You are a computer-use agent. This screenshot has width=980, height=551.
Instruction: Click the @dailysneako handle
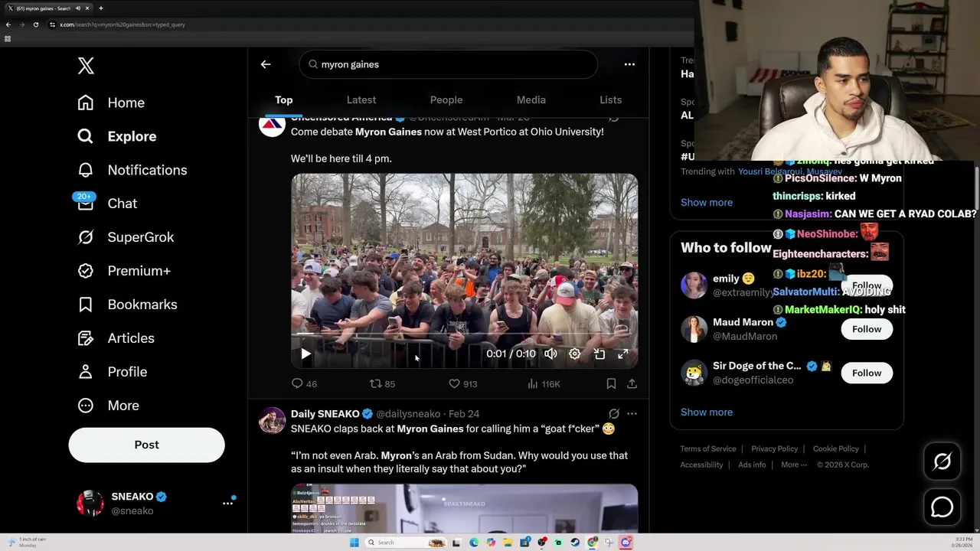coord(408,413)
